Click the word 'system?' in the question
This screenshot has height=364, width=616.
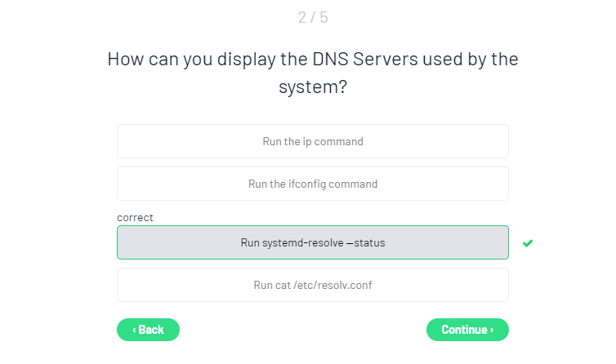[313, 87]
